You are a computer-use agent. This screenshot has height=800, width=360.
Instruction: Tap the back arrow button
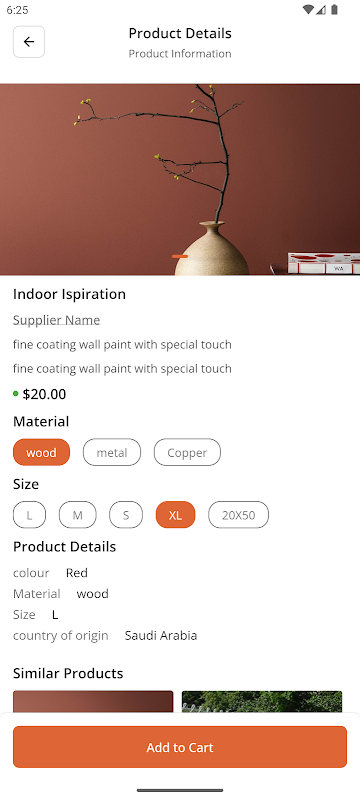(x=29, y=42)
